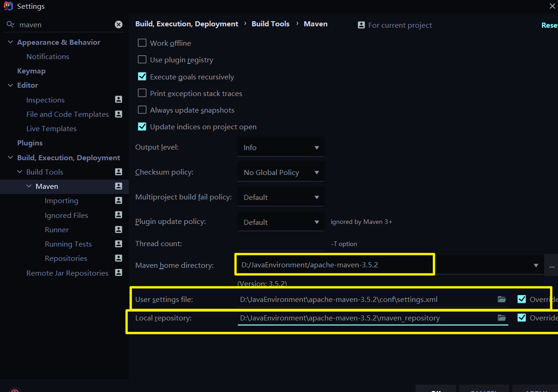This screenshot has height=392, width=558.
Task: Open File and Code Templates page
Action: (67, 114)
